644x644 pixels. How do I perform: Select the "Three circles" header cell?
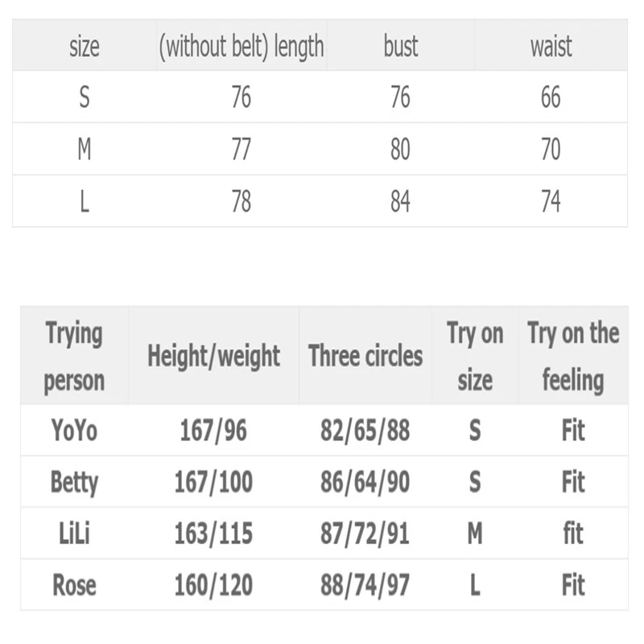pyautogui.click(x=365, y=356)
